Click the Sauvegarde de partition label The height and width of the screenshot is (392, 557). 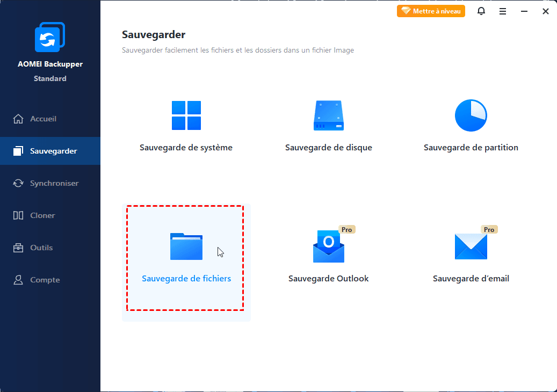tap(471, 147)
